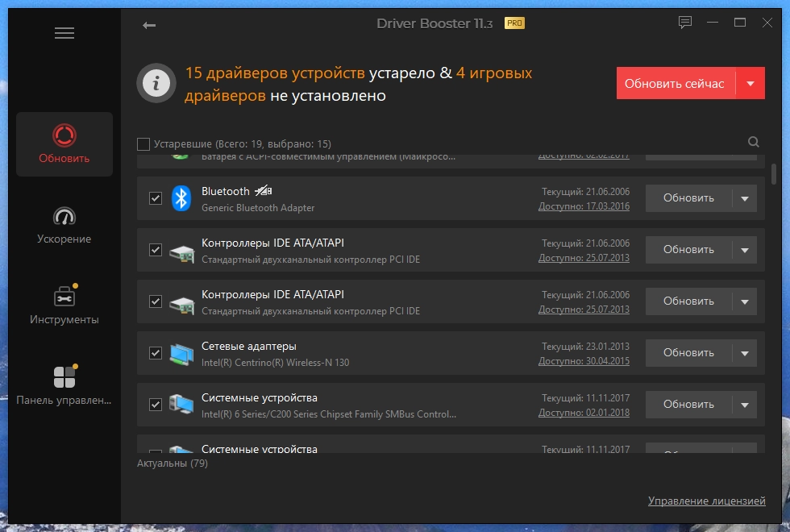Viewport: 790px width, 532px height.
Task: Click the driver list scrollbar thumb
Action: pyautogui.click(x=773, y=174)
